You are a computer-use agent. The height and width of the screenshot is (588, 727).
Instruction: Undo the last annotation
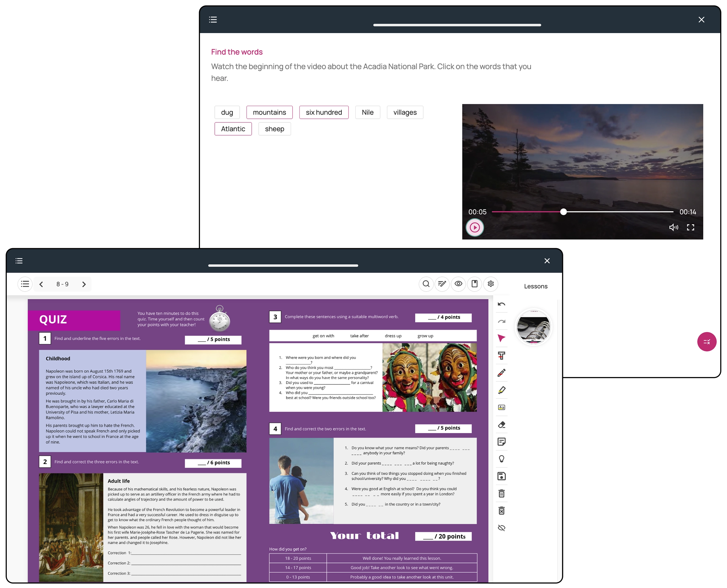click(x=502, y=304)
